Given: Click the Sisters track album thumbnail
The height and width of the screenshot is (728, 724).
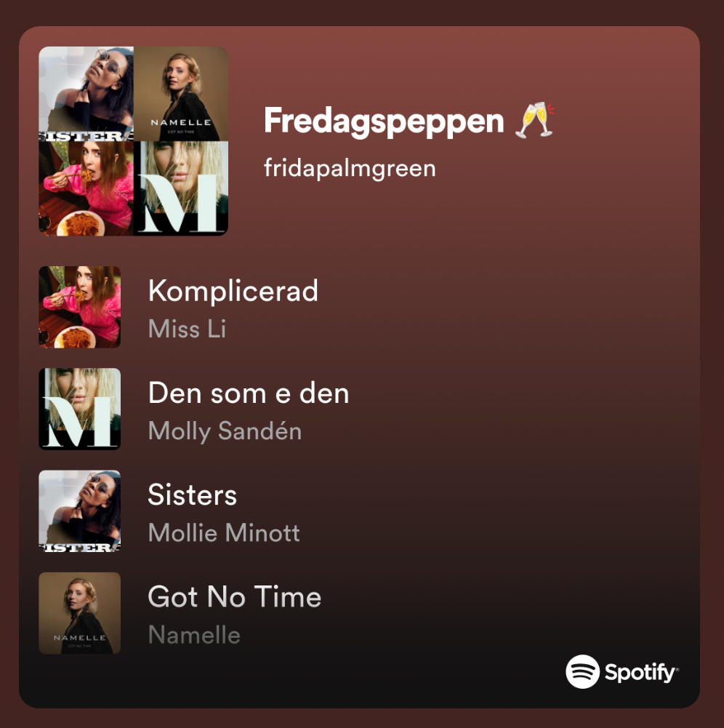Looking at the screenshot, I should pos(79,511).
